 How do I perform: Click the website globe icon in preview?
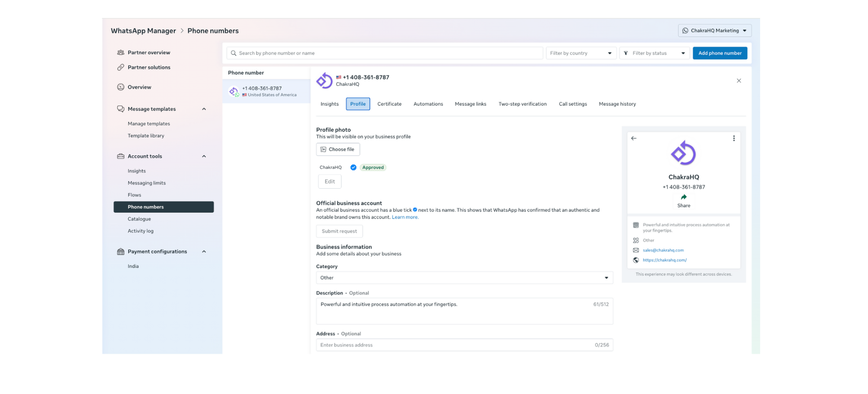coord(636,260)
